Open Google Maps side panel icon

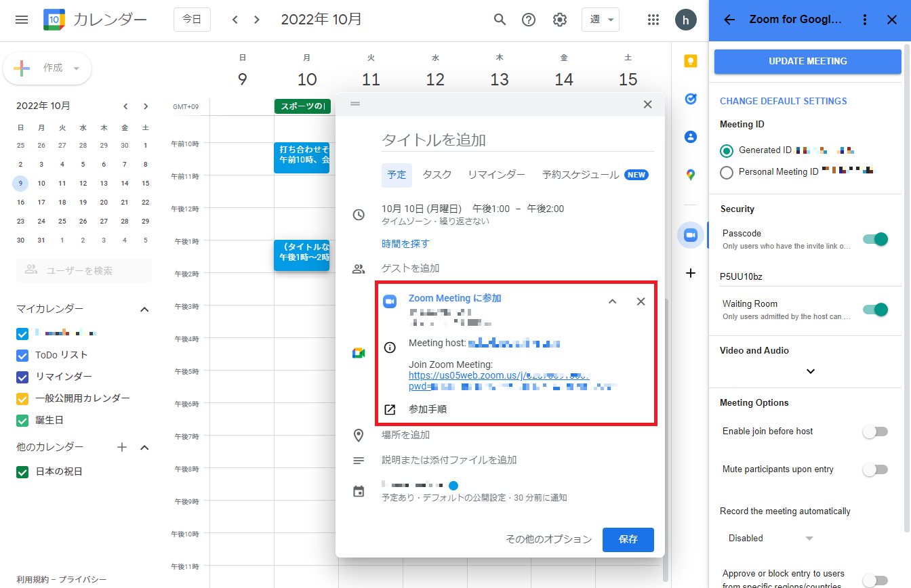(x=690, y=175)
